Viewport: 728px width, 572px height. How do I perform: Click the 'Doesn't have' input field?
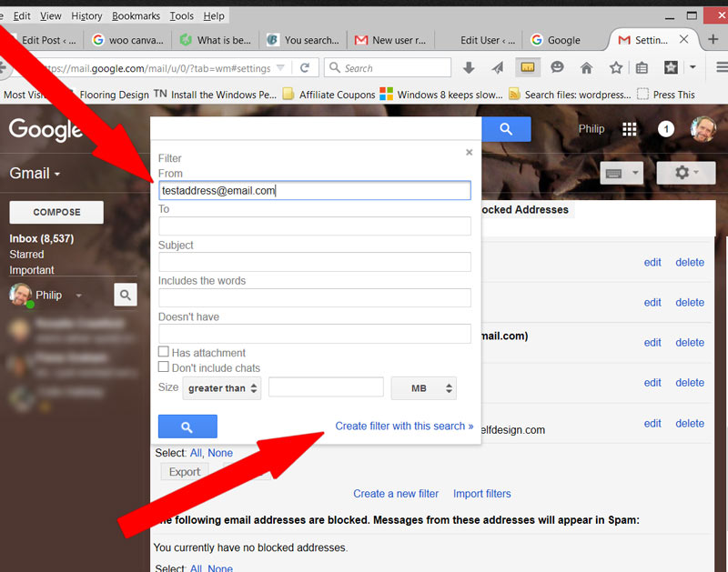point(315,334)
